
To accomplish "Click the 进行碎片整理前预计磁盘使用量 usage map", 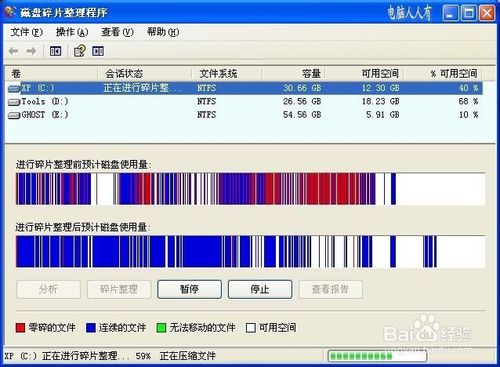I will point(250,189).
